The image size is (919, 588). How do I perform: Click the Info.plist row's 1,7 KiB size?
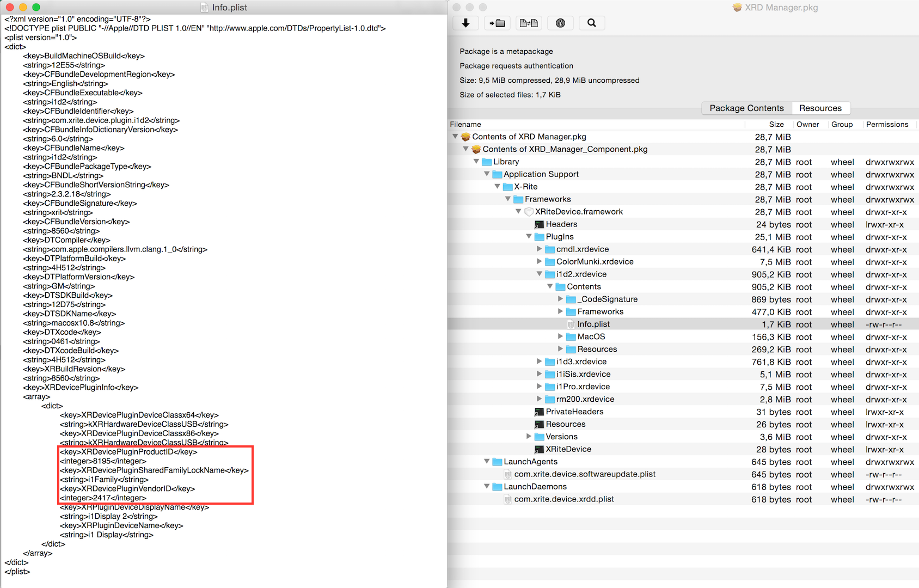pyautogui.click(x=776, y=324)
